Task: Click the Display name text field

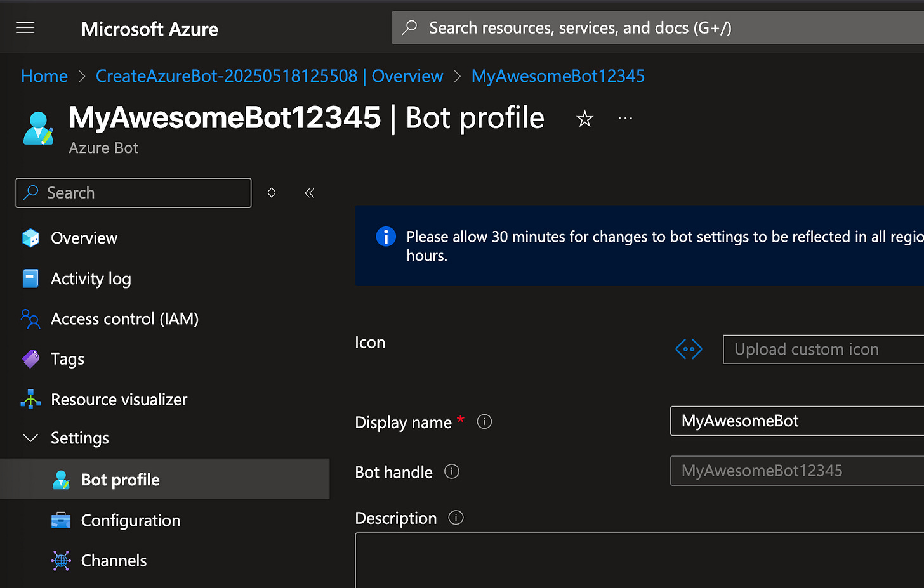Action: [x=797, y=421]
